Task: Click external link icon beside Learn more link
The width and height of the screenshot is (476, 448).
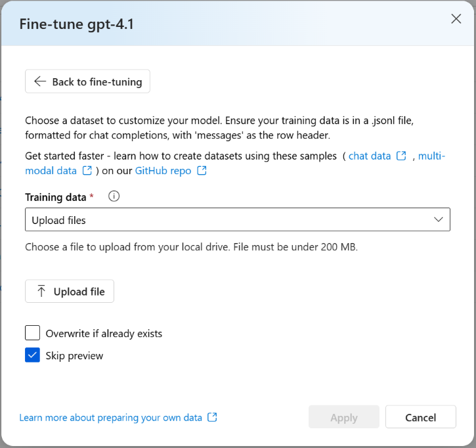Action: click(x=212, y=417)
